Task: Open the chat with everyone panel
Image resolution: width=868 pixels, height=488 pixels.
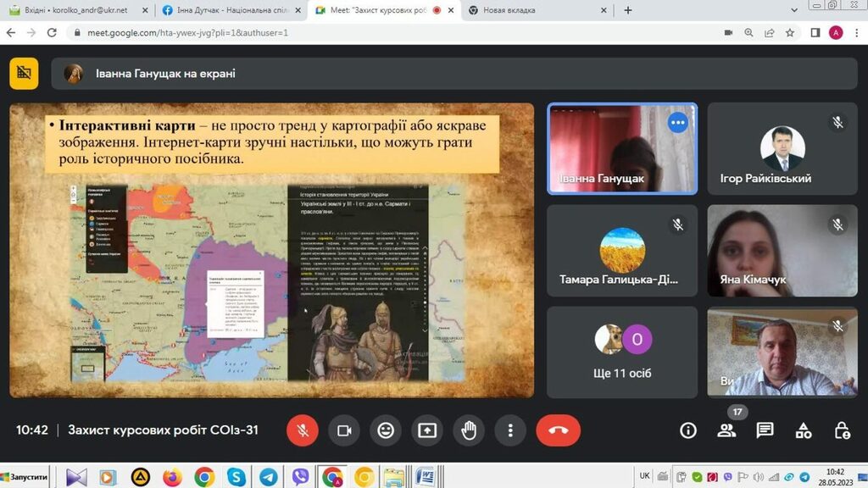Action: [765, 430]
